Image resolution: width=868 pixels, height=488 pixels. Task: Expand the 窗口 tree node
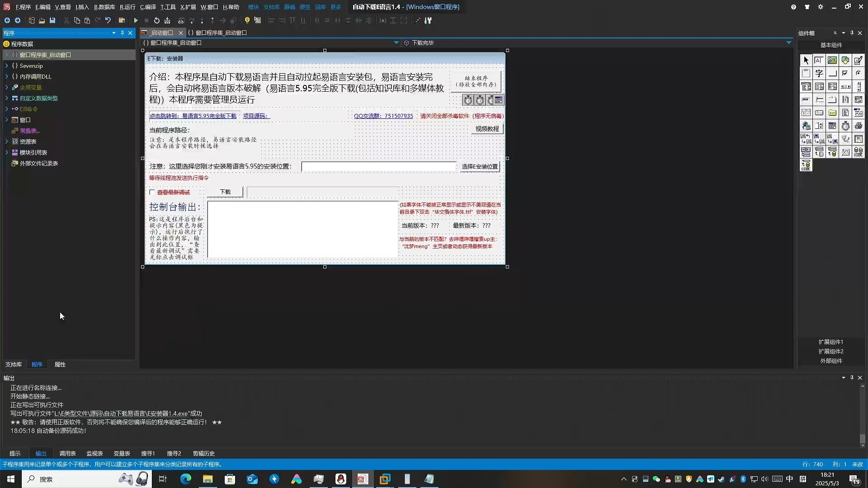6,120
